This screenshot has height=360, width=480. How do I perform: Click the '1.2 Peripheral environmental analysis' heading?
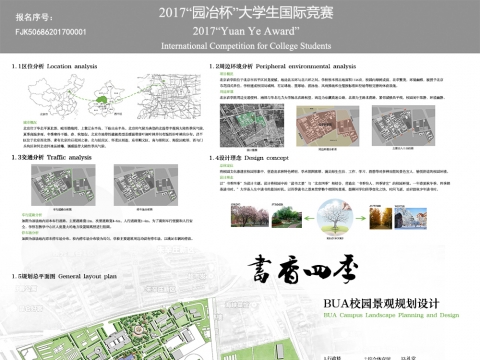coord(283,66)
